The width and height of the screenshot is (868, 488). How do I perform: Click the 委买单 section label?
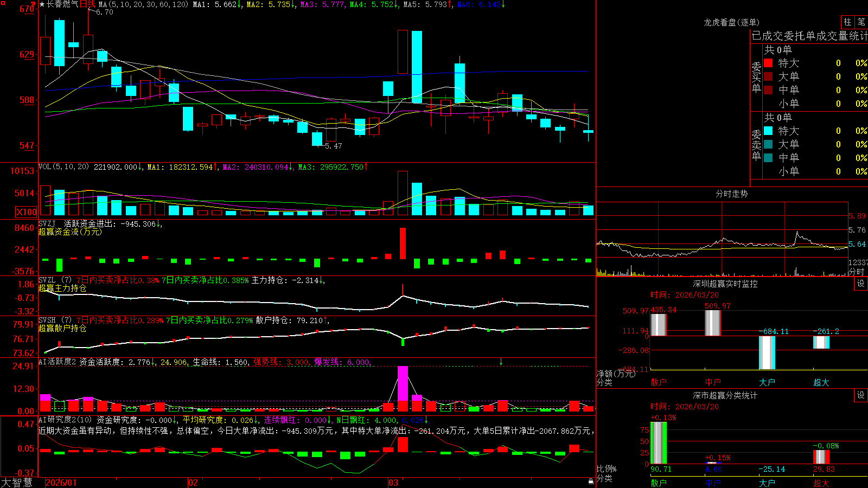coord(756,77)
